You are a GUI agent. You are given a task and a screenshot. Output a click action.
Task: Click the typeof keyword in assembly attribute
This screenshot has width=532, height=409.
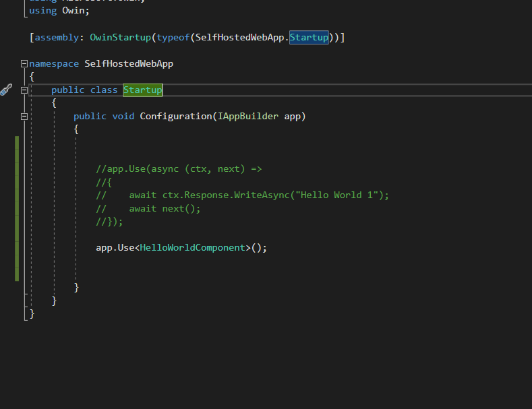(x=173, y=38)
